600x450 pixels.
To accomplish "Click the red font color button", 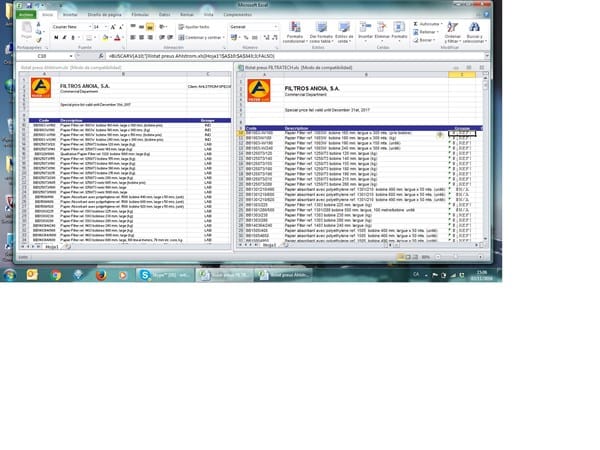I will coord(117,38).
